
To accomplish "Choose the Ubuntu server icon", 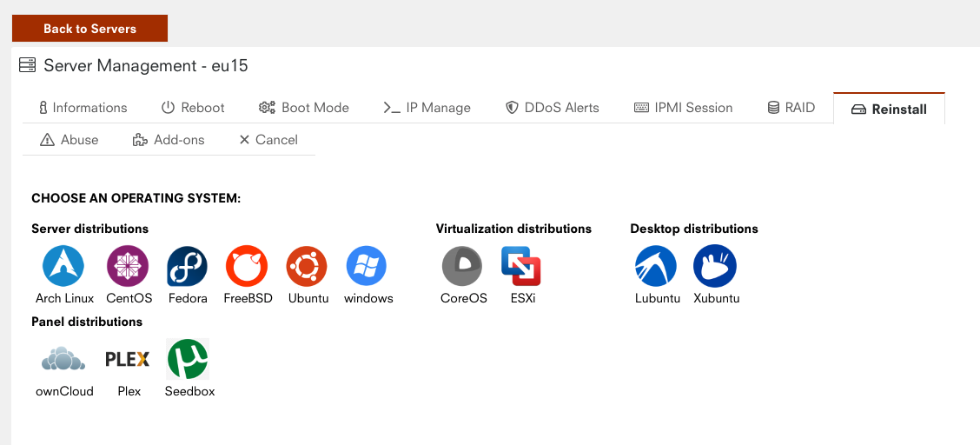I will click(308, 266).
